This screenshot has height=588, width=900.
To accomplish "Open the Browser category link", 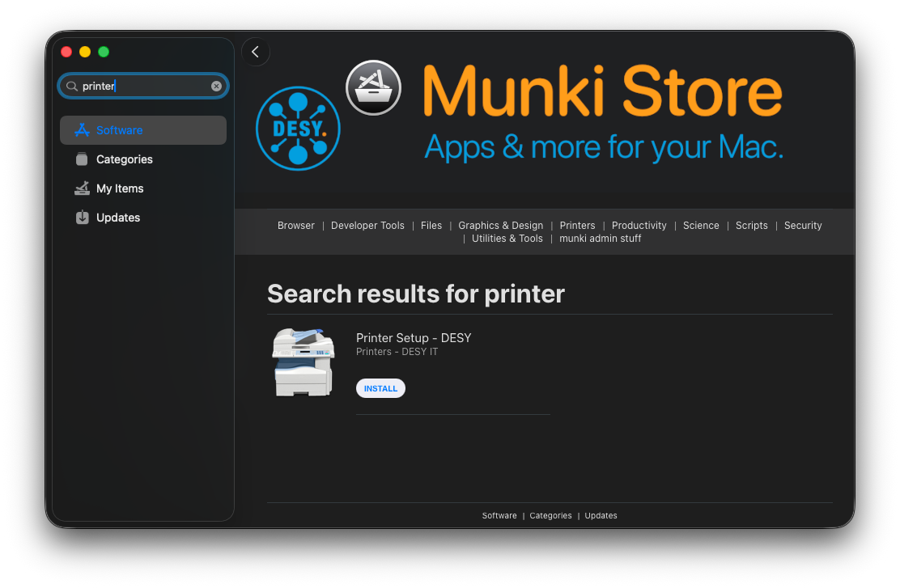I will [295, 226].
